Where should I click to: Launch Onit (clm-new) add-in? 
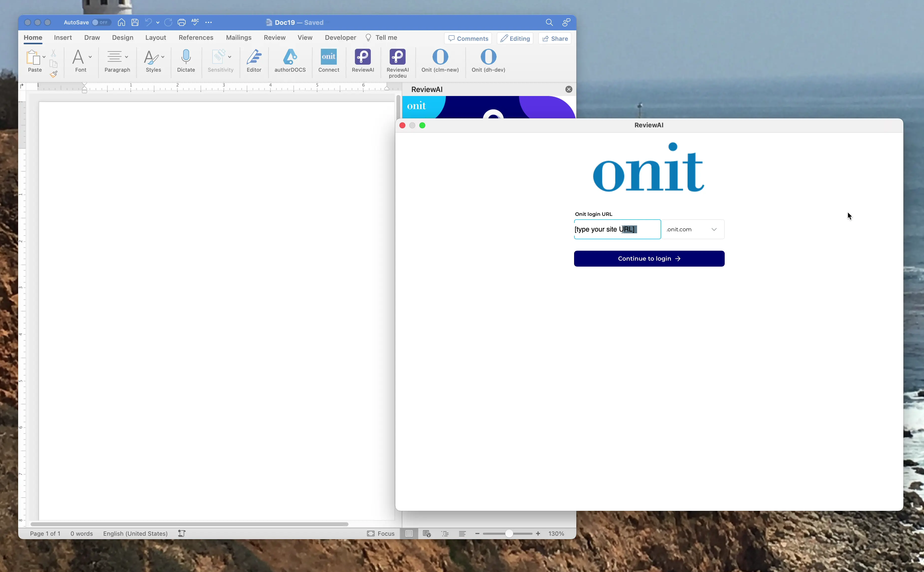tap(440, 60)
